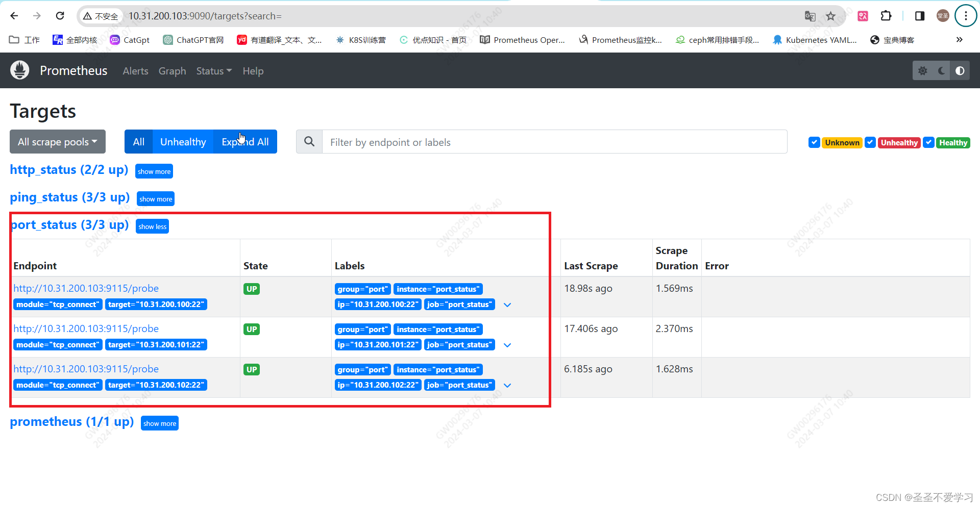
Task: Open the CatGpt bookmark
Action: pyautogui.click(x=130, y=40)
